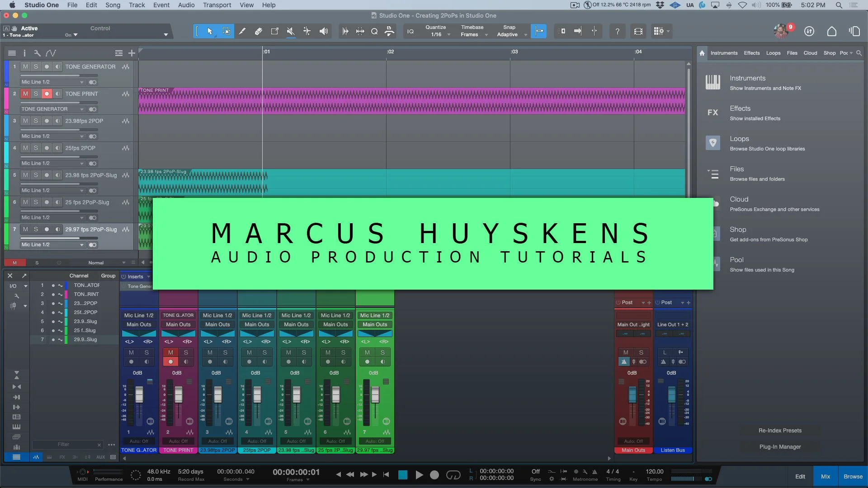
Task: Switch to the Effects browser tab
Action: [751, 53]
